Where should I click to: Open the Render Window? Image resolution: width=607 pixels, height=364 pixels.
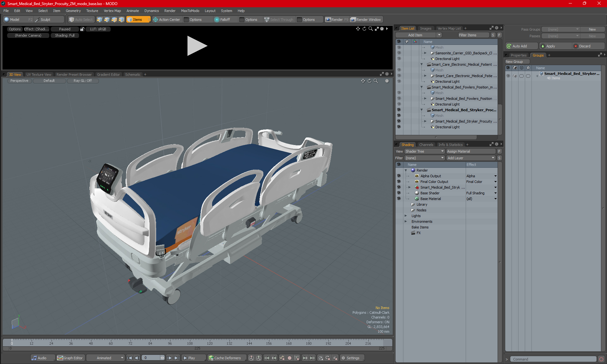click(x=366, y=20)
